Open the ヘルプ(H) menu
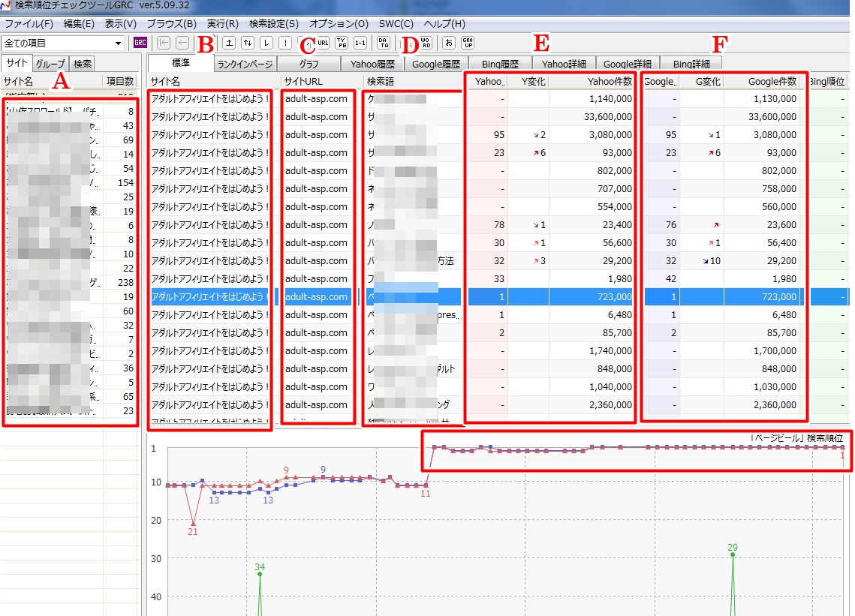Screen dimensions: 855x616 point(444,23)
